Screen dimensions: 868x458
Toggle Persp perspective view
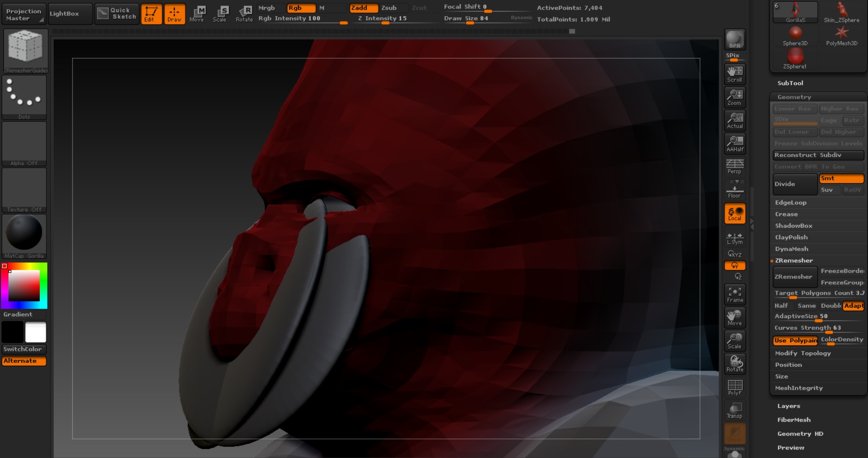point(735,166)
